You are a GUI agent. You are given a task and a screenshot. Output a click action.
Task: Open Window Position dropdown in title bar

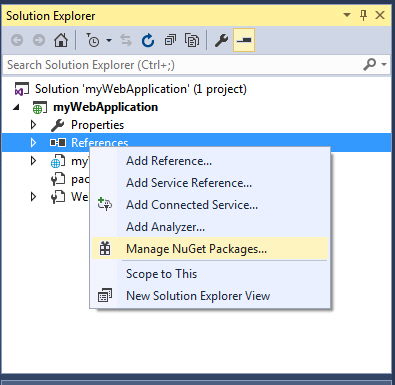coord(347,15)
